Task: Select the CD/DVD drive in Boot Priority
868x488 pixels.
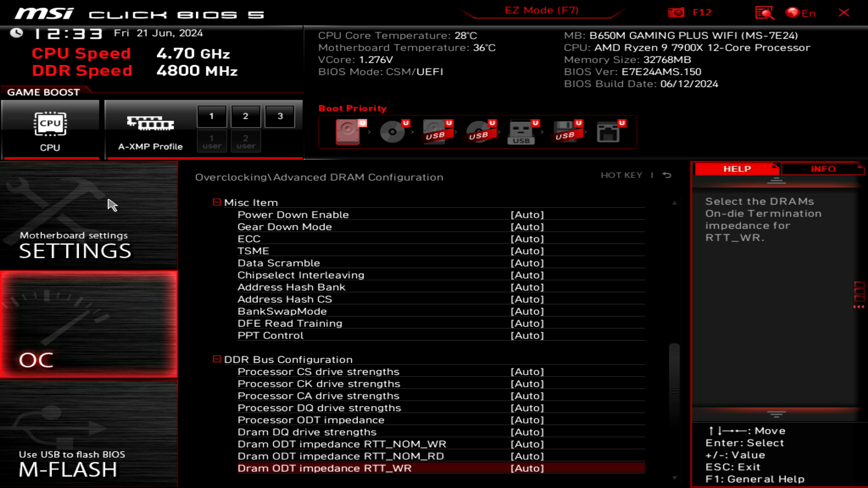Action: click(392, 132)
